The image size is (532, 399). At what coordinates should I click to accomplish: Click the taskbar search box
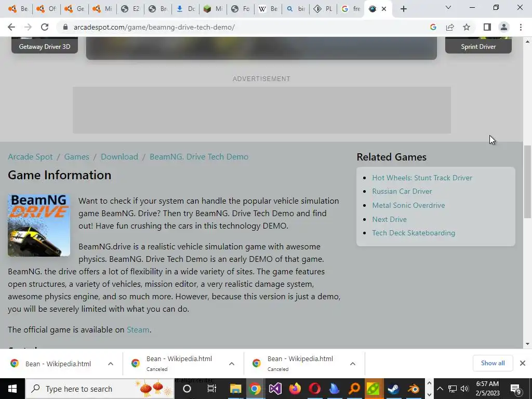(x=100, y=389)
